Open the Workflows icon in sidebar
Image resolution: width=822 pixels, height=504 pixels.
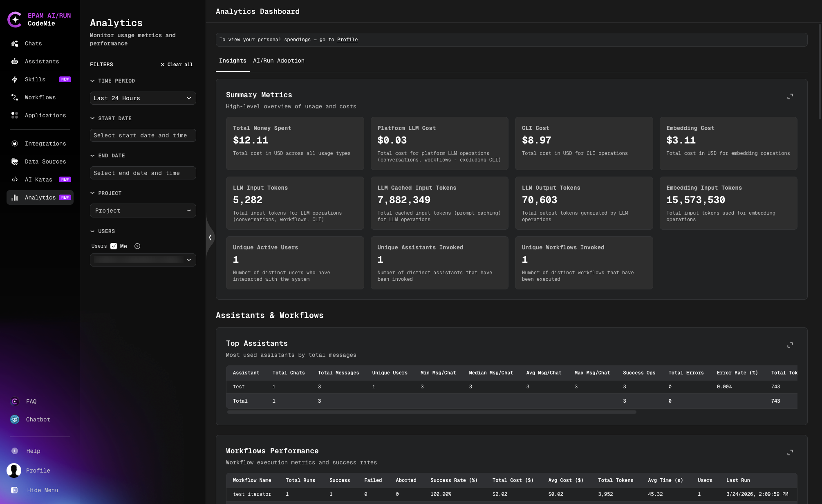coord(15,97)
